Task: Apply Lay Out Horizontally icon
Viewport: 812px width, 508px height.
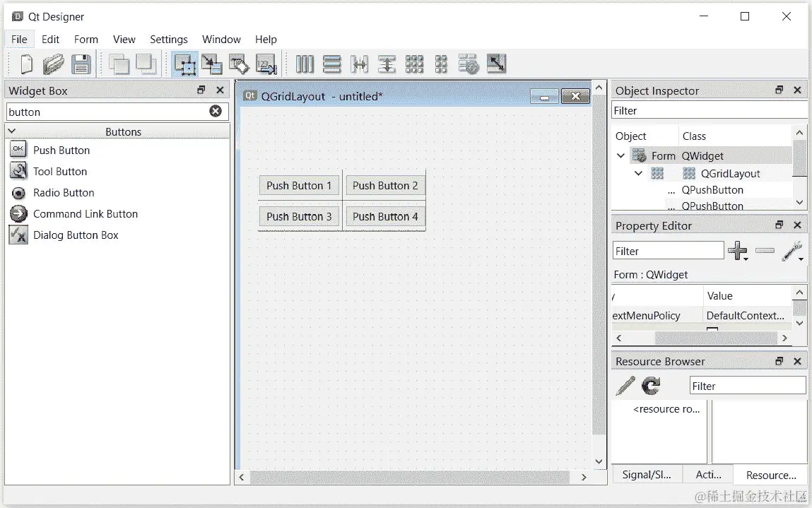Action: click(305, 65)
